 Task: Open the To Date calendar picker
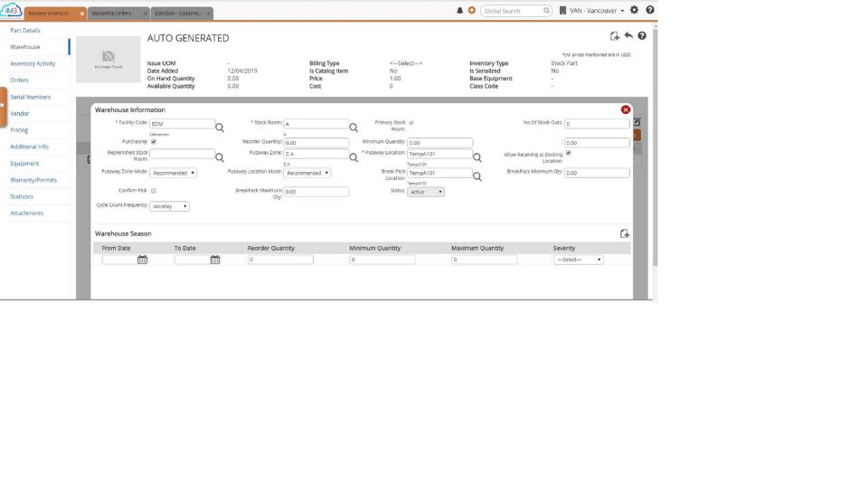pos(215,260)
